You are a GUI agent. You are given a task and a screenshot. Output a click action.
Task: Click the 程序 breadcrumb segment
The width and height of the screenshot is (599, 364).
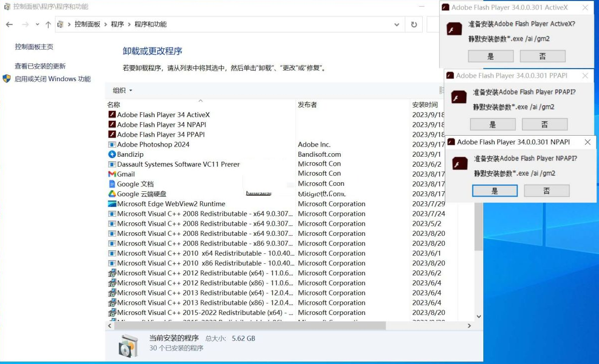[x=117, y=25]
